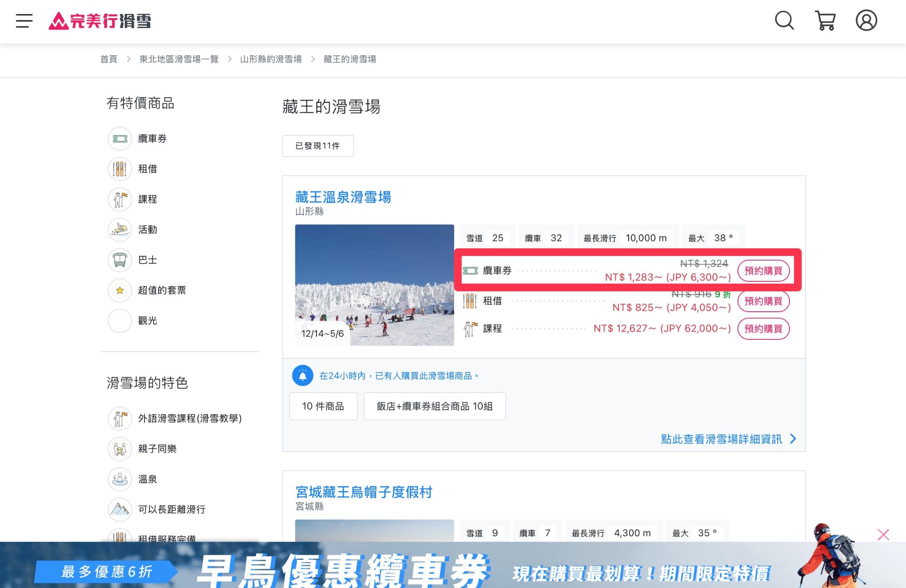906x588 pixels.
Task: Click 預約購買 for the highlighted 纜車券 offer
Action: [x=764, y=270]
